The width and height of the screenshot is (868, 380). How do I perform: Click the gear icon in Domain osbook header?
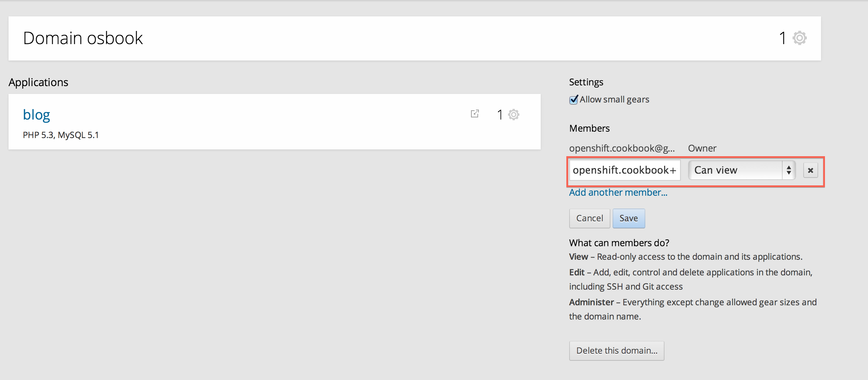[x=799, y=38]
